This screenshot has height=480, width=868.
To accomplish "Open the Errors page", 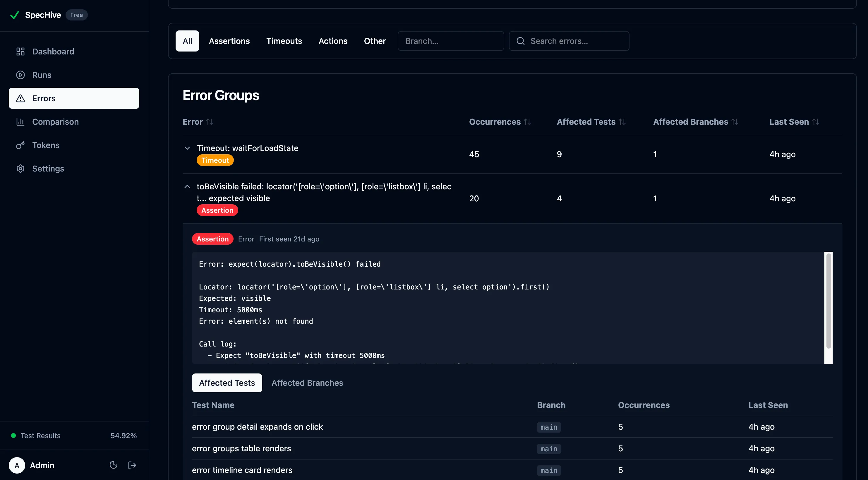I will 74,98.
